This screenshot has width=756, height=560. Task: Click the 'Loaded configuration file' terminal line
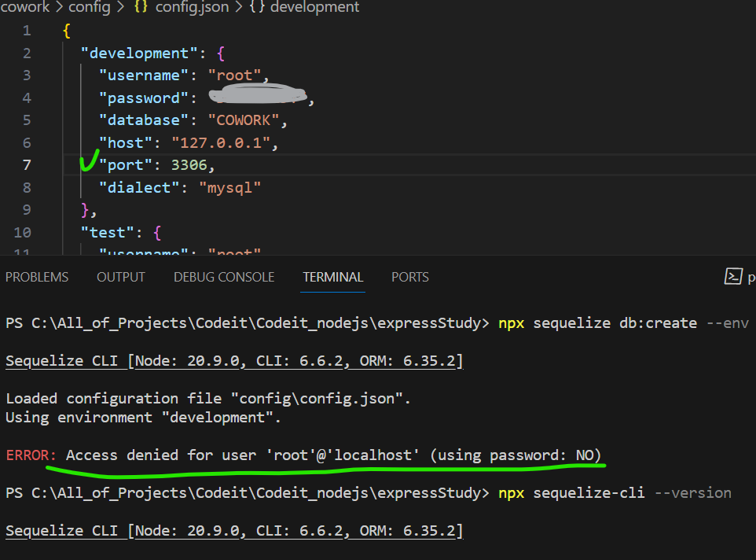207,399
